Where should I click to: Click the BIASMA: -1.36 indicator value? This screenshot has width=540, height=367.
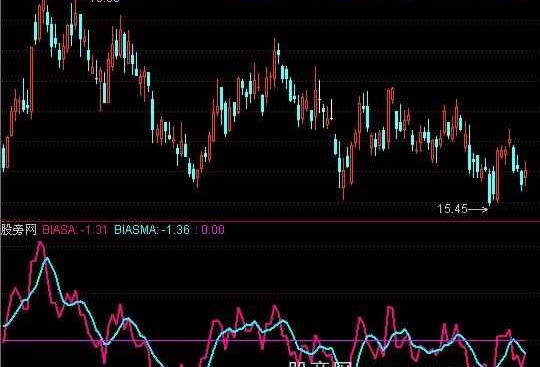[x=152, y=230]
